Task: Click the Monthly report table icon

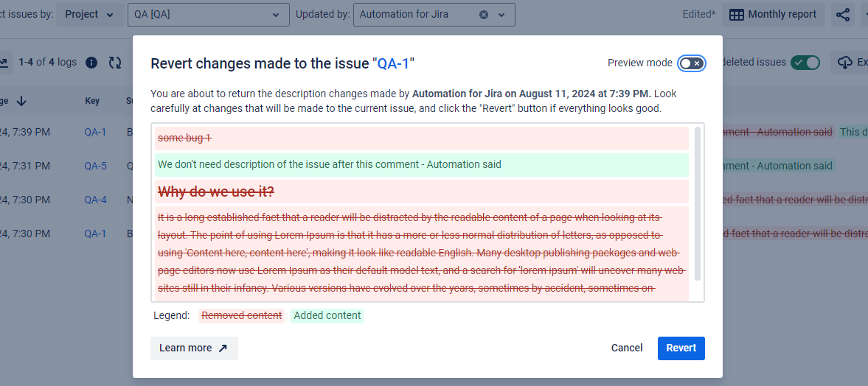Action: (x=736, y=15)
